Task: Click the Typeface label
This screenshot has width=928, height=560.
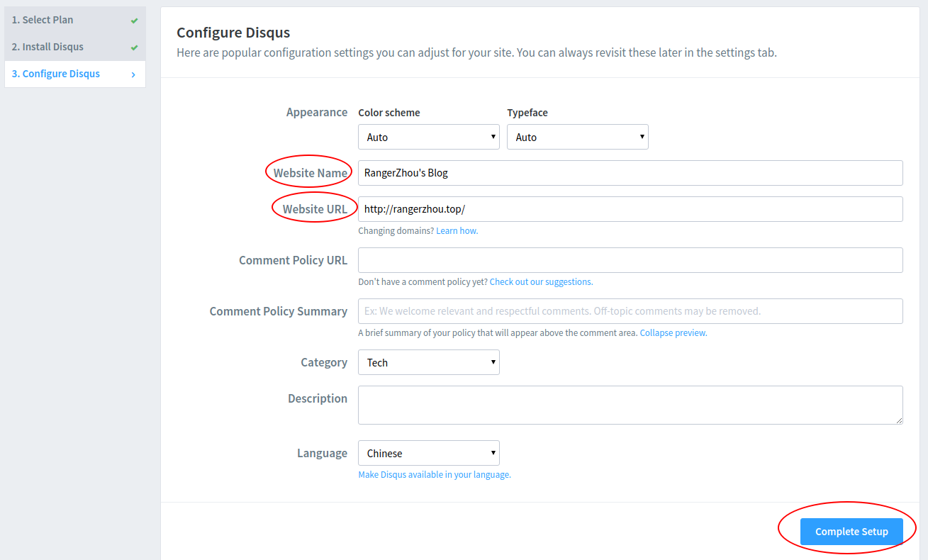Action: pos(527,113)
